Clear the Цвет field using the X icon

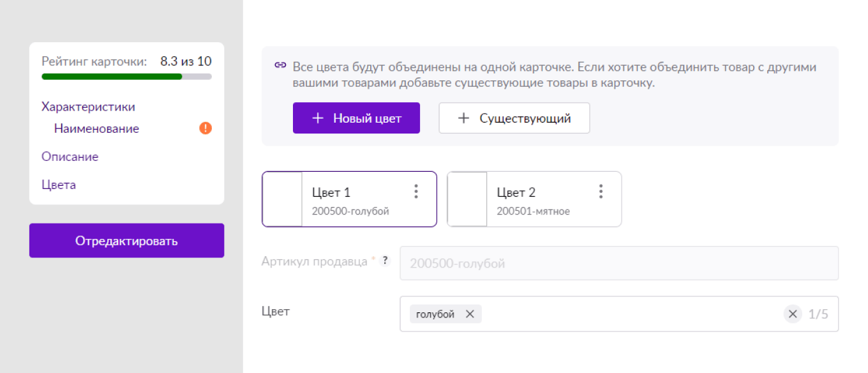click(x=793, y=314)
